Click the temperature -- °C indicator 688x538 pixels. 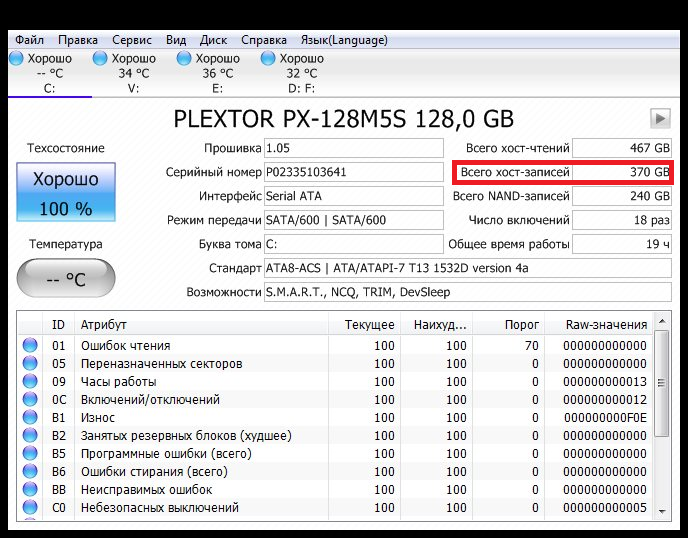pos(66,278)
